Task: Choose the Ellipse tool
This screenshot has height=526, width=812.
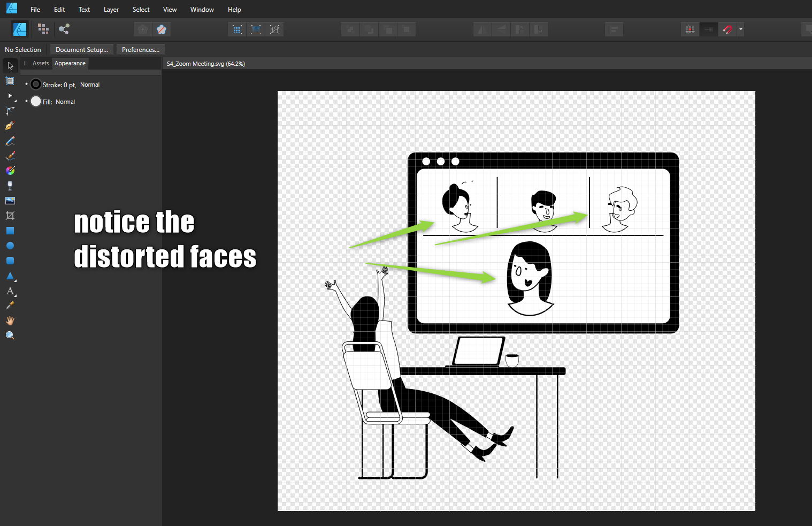Action: [10, 246]
